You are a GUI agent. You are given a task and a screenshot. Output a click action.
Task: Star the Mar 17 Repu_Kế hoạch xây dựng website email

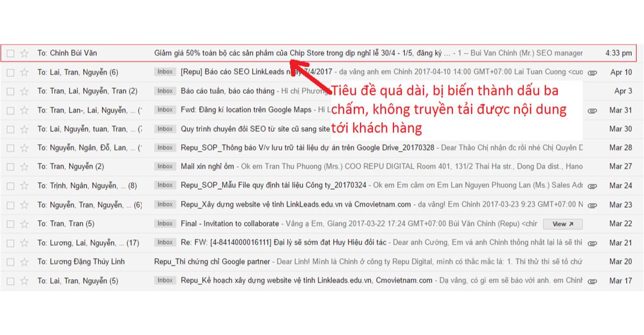24,280
